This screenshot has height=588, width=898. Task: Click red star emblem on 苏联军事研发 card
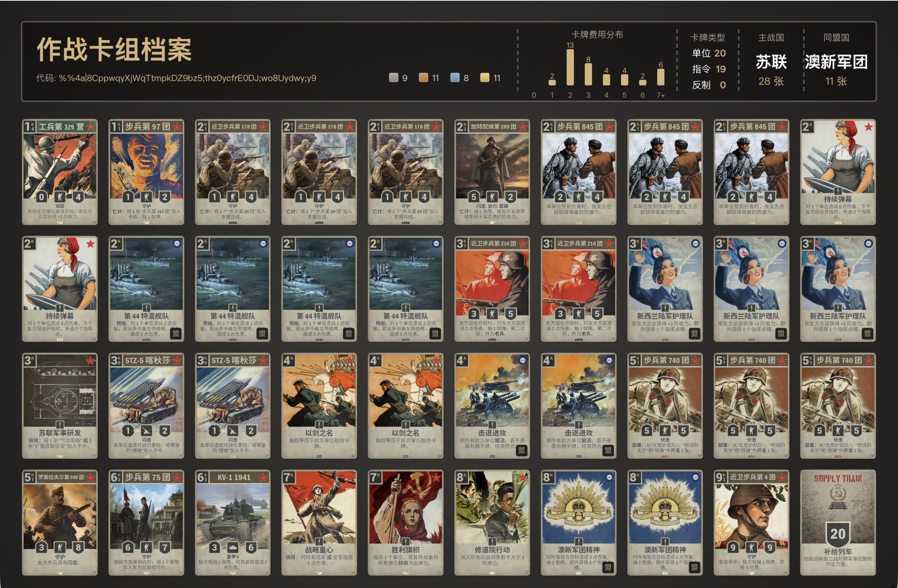(90, 361)
